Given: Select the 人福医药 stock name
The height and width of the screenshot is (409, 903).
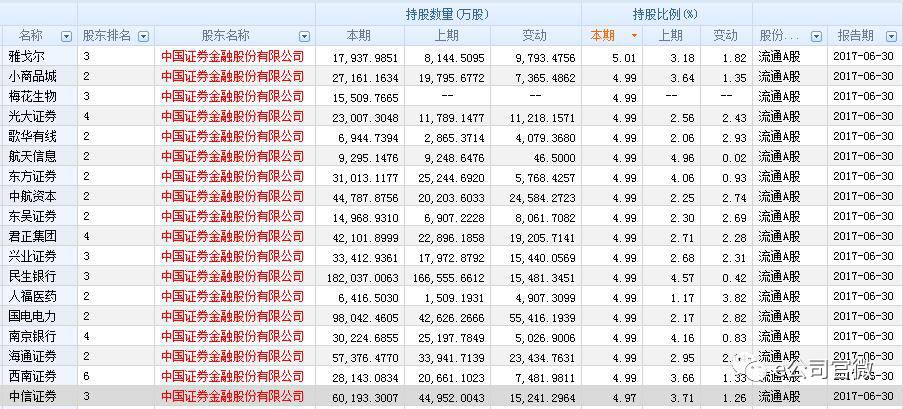Looking at the screenshot, I should click(33, 296).
